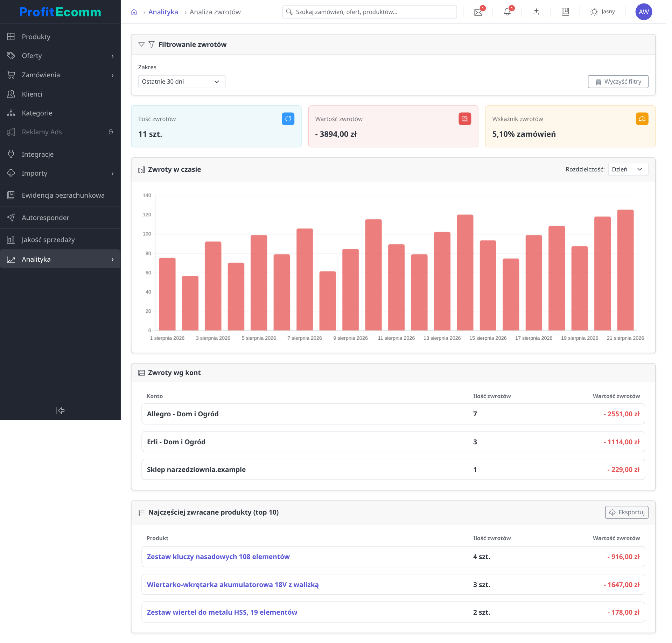Open Zestaw wierteł do metalu HSS link
672x643 pixels.
pyautogui.click(x=222, y=612)
